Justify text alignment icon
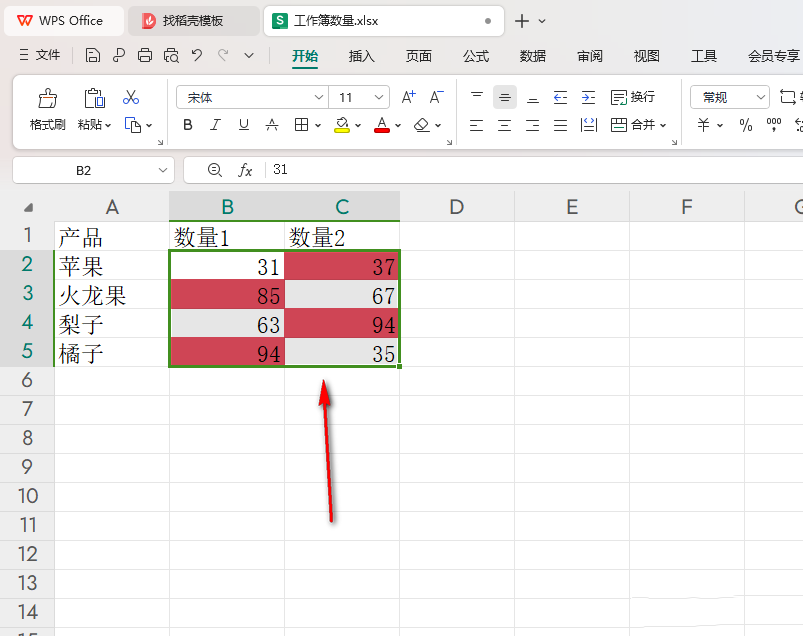The image size is (803, 636). (x=561, y=125)
